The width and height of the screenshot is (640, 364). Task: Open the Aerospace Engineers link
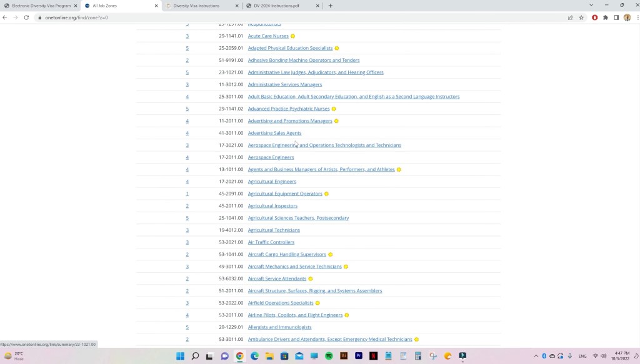[x=271, y=157]
